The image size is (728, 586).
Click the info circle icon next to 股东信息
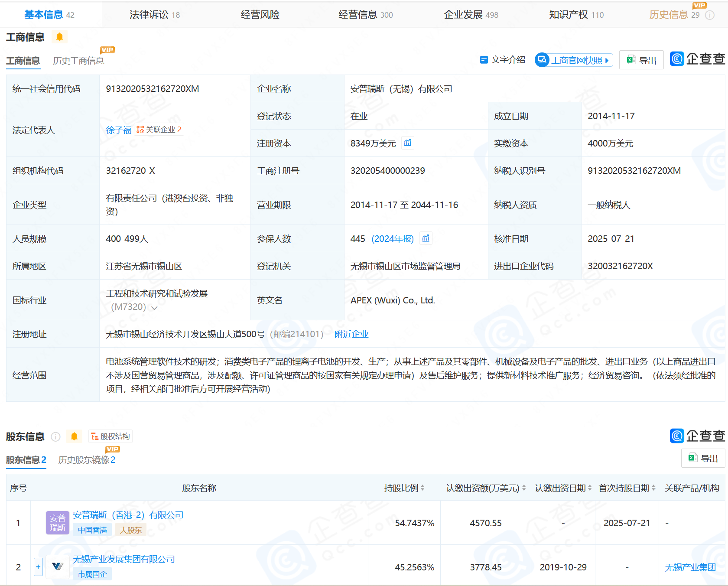point(55,437)
